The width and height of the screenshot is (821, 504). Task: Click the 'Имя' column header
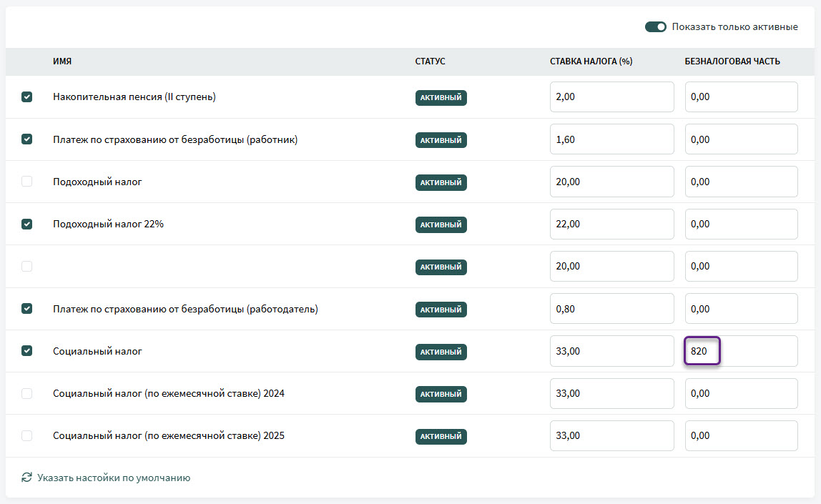tap(62, 61)
